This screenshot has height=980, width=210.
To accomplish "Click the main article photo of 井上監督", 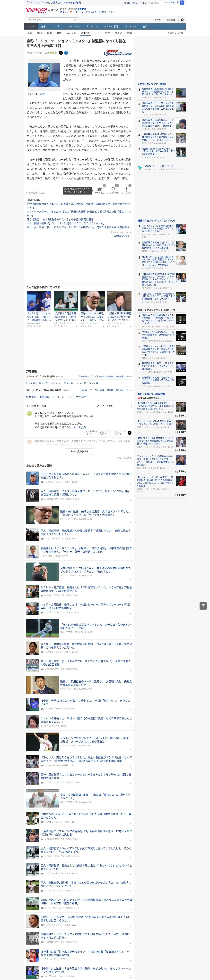I will (x=44, y=75).
